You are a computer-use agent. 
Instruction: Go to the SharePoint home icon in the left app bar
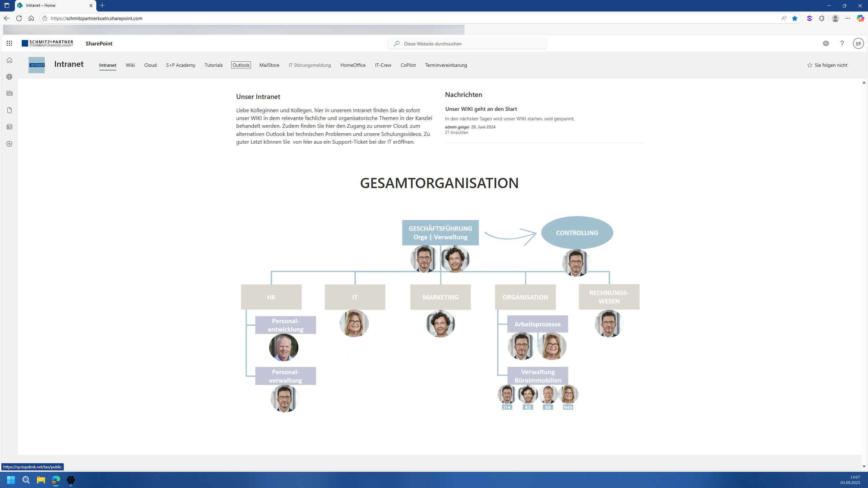pyautogui.click(x=9, y=60)
